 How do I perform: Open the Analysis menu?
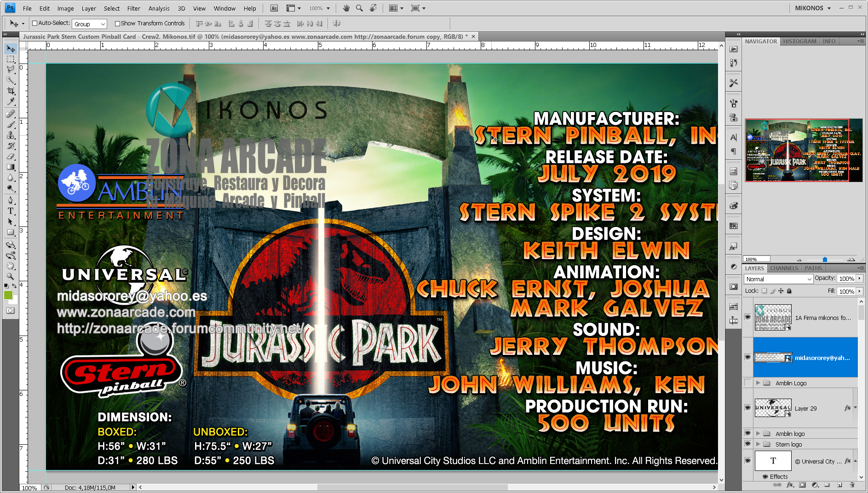click(159, 8)
